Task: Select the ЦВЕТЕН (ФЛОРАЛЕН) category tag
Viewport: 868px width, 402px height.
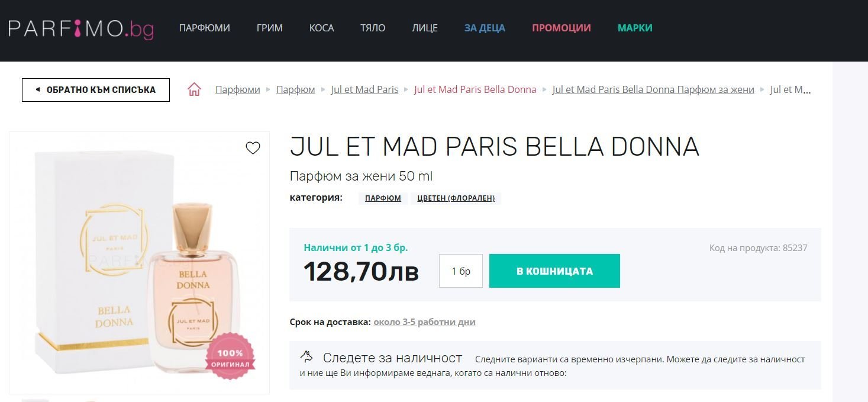Action: (456, 198)
